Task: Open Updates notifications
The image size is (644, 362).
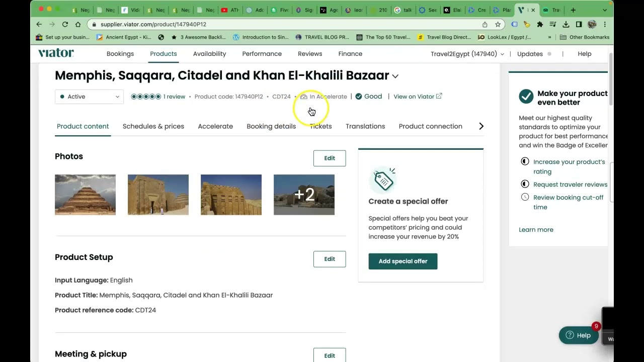Action: tap(533, 54)
